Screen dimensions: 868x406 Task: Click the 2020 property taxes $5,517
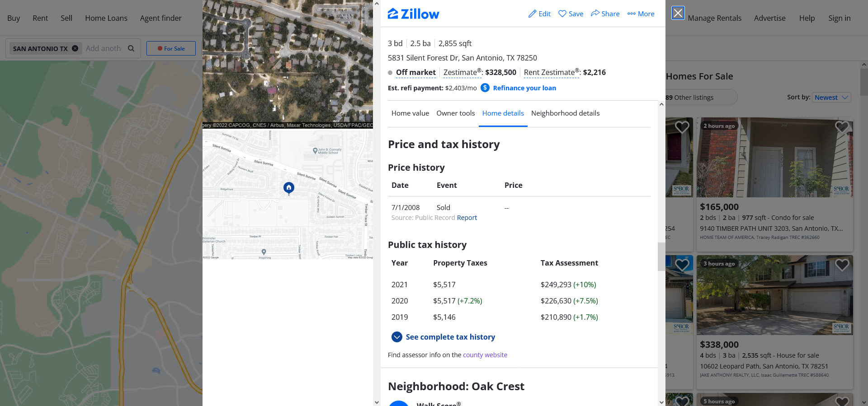444,301
